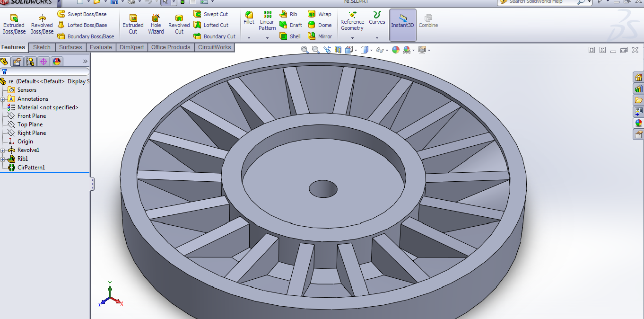Switch to the Surfaces tab
The image size is (644, 319).
70,47
